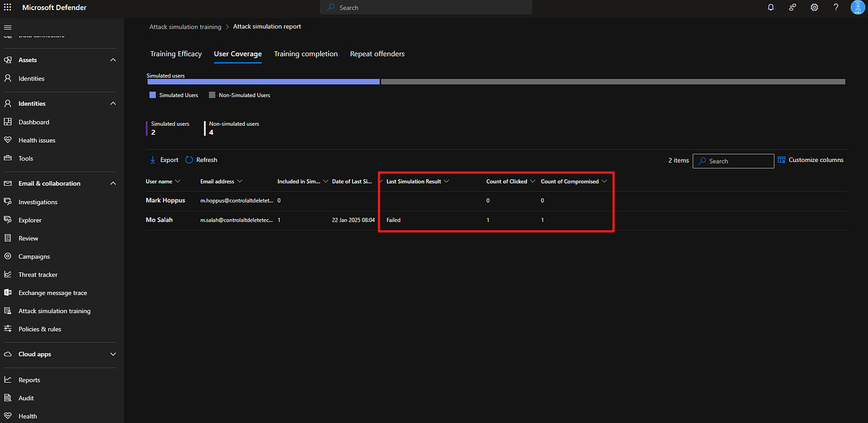Select the Mo Salah row
The height and width of the screenshot is (423, 868).
coord(496,220)
